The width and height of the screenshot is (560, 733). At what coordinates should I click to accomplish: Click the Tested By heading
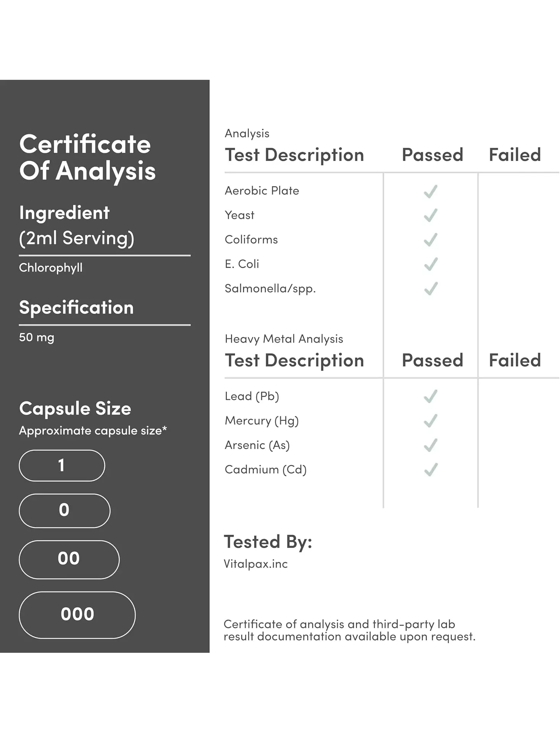[268, 542]
